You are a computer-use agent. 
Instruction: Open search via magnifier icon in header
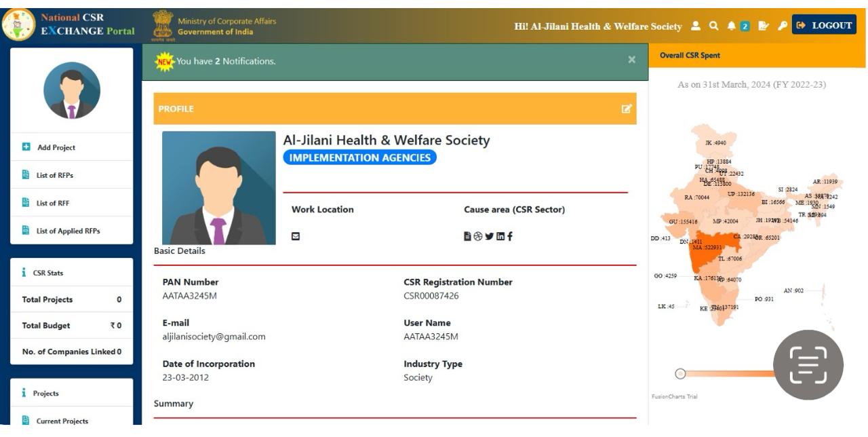point(713,26)
